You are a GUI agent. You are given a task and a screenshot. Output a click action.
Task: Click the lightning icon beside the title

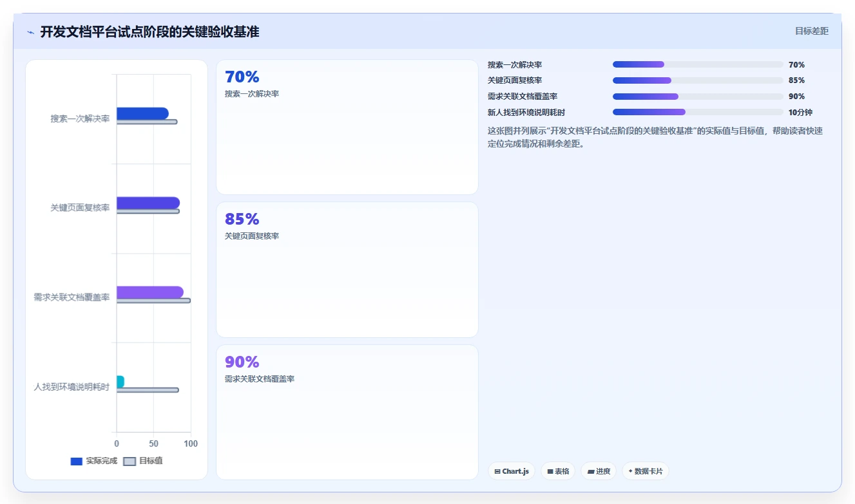30,32
